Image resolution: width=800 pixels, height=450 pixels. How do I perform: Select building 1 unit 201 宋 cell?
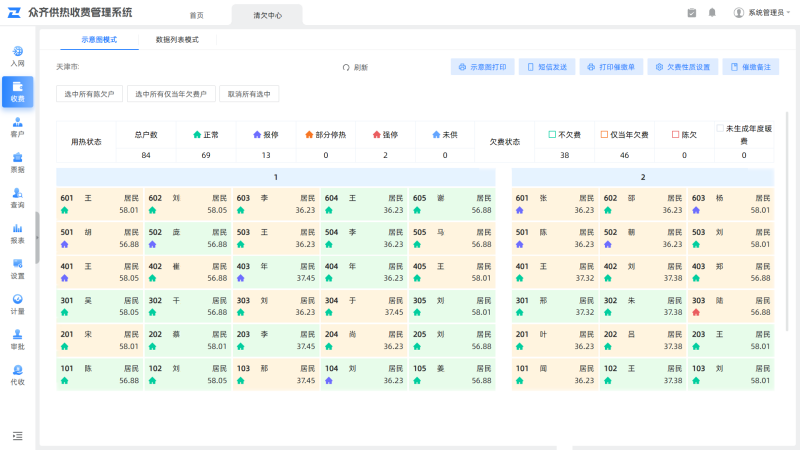click(x=100, y=340)
